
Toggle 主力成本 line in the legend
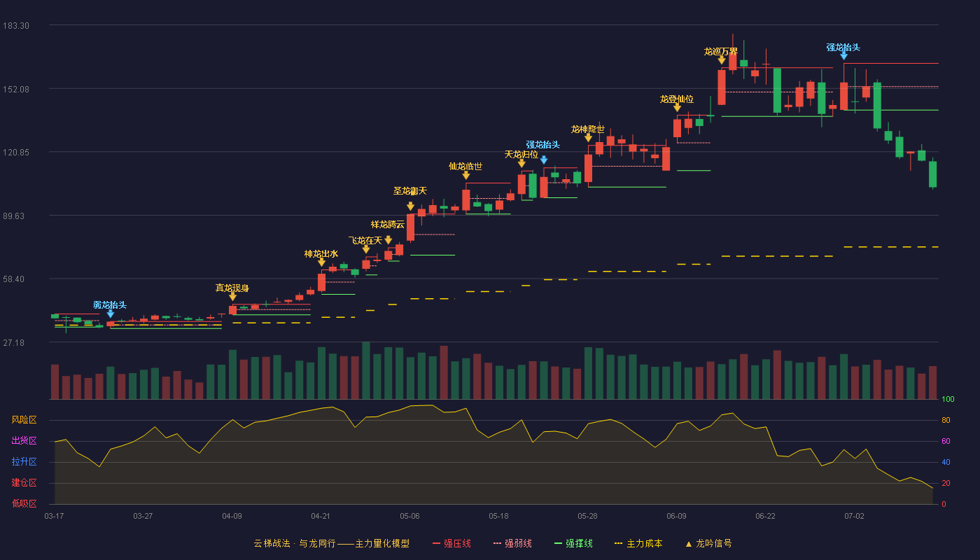coord(638,543)
